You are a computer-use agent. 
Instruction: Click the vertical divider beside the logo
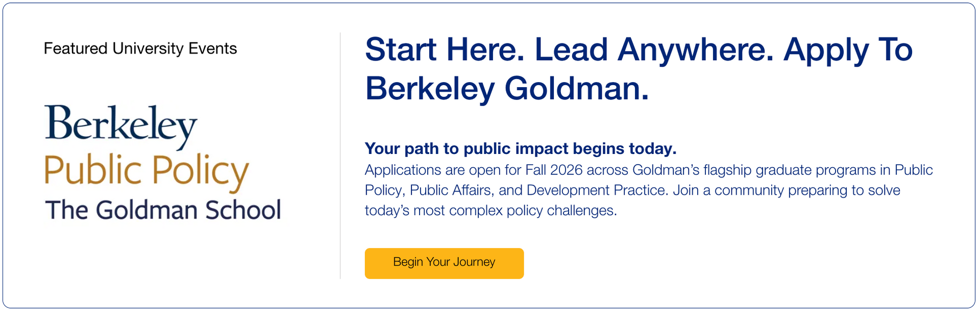[340, 155]
